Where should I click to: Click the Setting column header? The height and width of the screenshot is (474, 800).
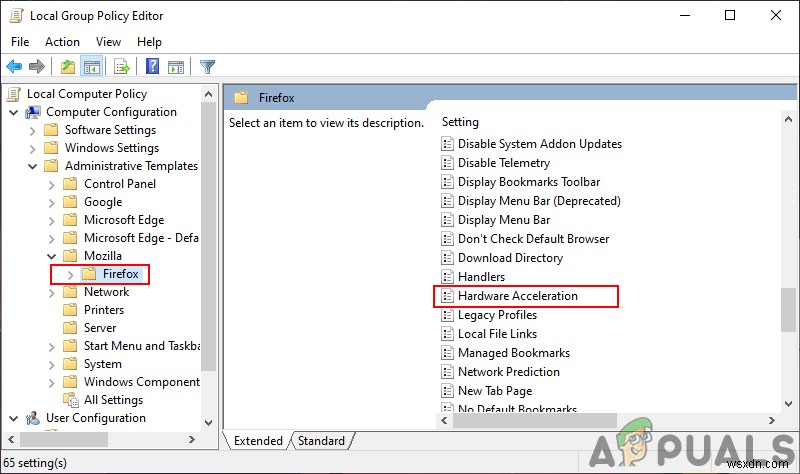[x=460, y=122]
